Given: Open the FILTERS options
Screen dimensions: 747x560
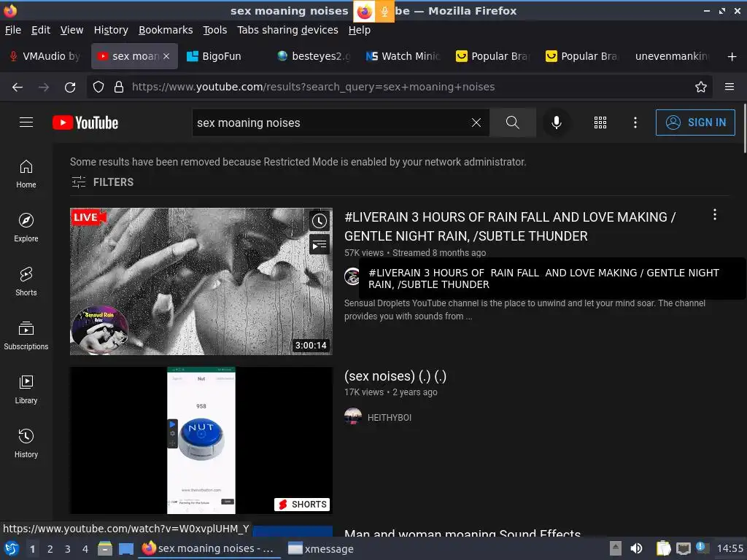Looking at the screenshot, I should [x=102, y=182].
